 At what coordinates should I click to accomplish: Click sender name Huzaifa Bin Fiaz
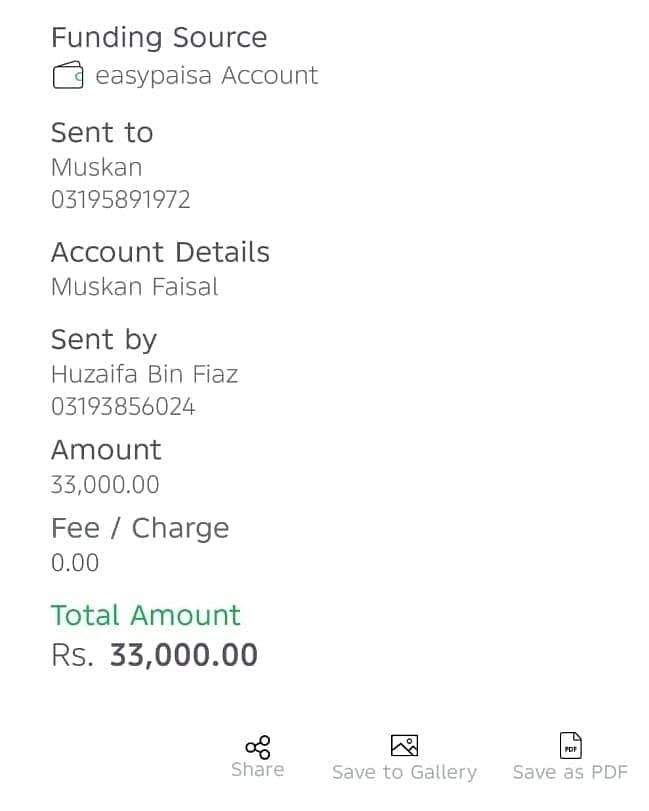coord(145,374)
